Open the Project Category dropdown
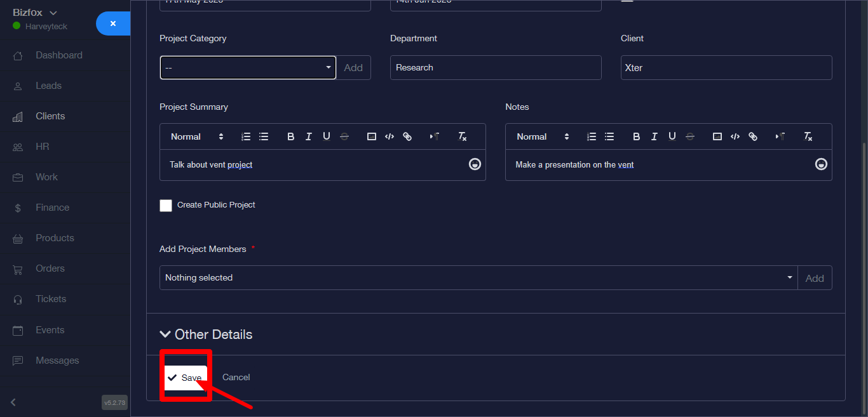 248,67
